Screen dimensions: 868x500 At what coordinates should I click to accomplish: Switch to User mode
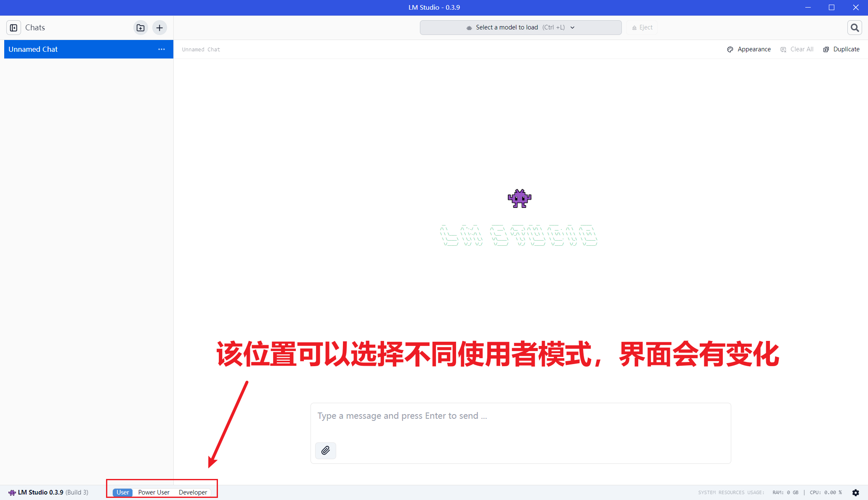[x=123, y=492]
